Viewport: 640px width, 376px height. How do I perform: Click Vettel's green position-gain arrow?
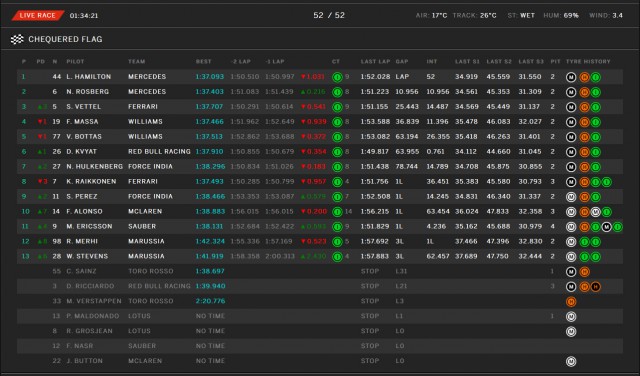[x=41, y=107]
